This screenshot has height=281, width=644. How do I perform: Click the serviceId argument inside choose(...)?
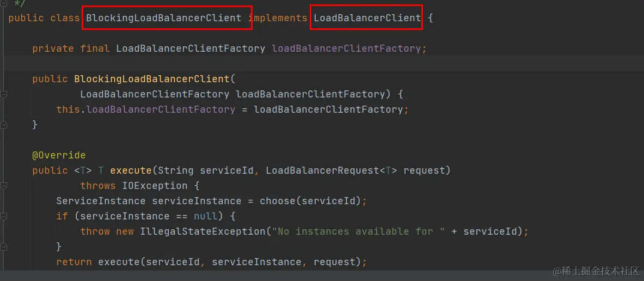[328, 201]
